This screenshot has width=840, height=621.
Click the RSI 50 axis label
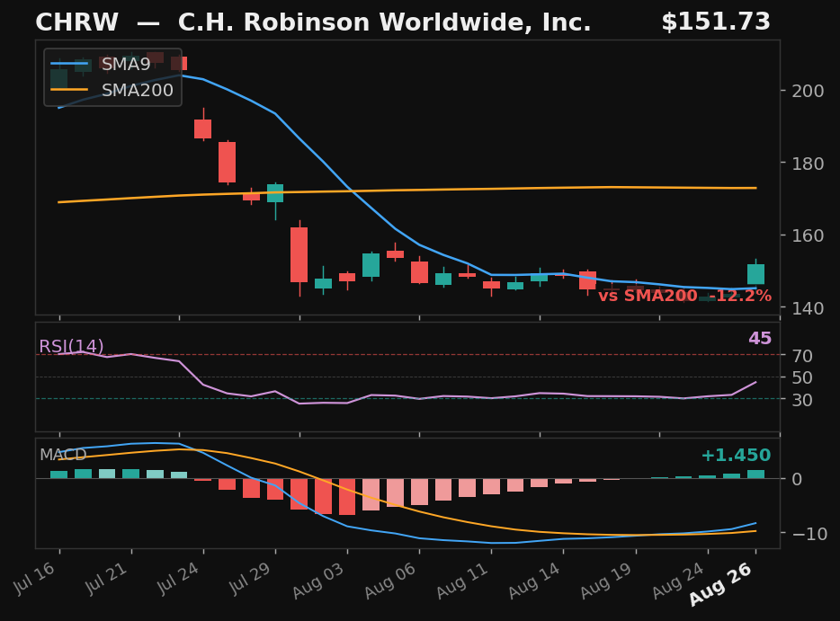802,377
